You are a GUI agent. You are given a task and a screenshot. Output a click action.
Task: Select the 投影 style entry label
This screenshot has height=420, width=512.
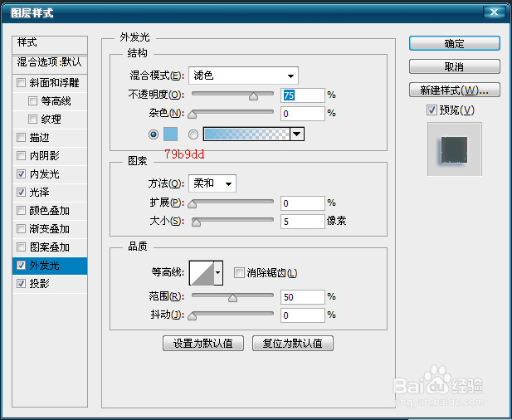click(39, 284)
